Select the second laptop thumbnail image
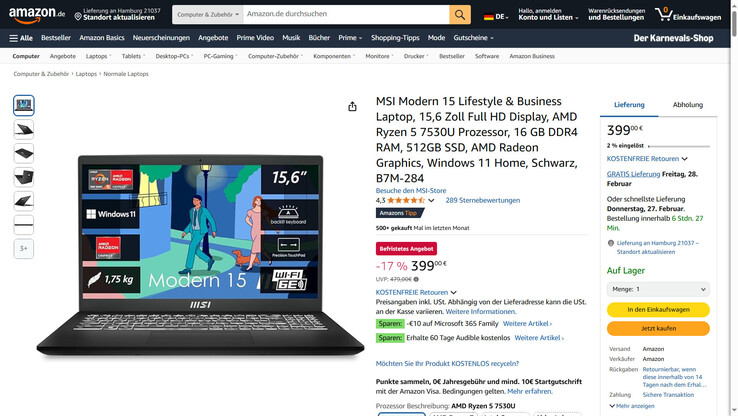The height and width of the screenshot is (416, 738). [24, 129]
